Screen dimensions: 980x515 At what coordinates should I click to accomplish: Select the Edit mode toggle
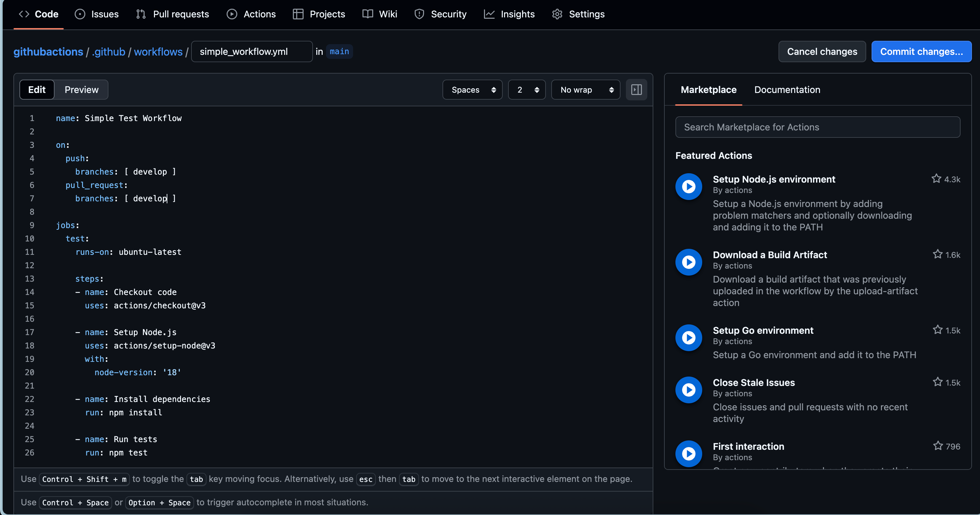(37, 90)
